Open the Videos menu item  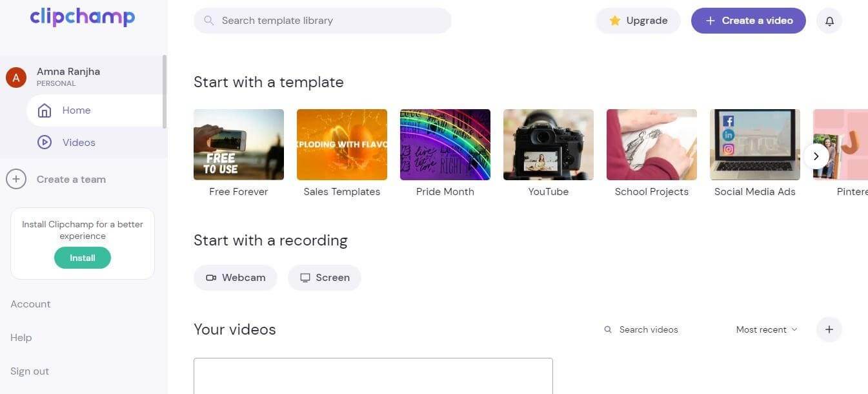pyautogui.click(x=78, y=143)
